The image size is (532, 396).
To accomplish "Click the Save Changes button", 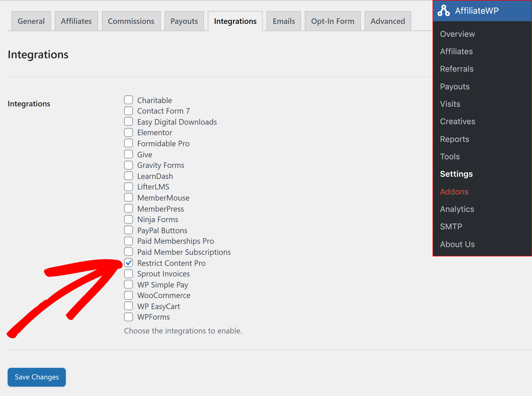I will click(x=37, y=377).
